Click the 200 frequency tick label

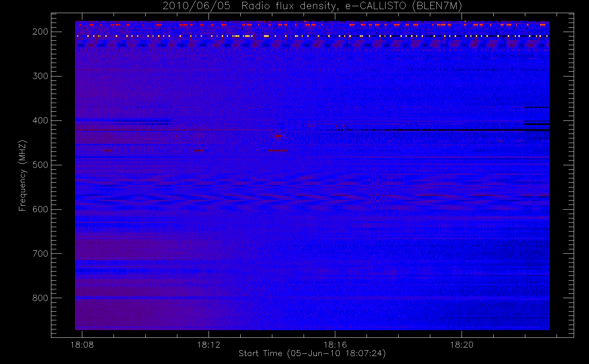tap(40, 32)
